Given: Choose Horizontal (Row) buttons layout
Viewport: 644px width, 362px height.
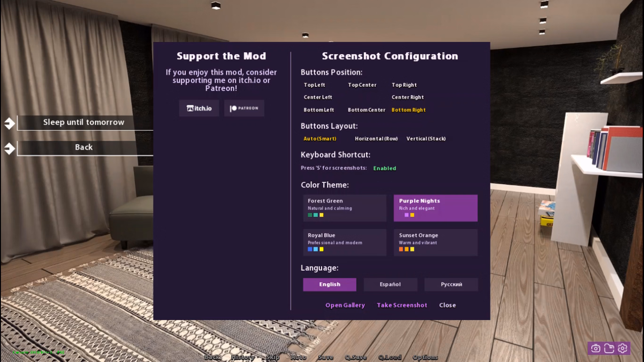Looking at the screenshot, I should tap(376, 139).
